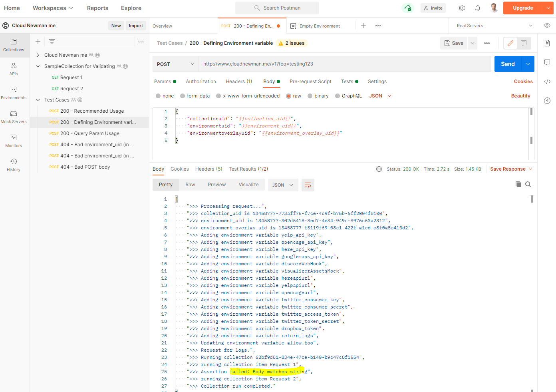Click the 2 issues warning badge
This screenshot has width=556, height=392.
coord(292,43)
